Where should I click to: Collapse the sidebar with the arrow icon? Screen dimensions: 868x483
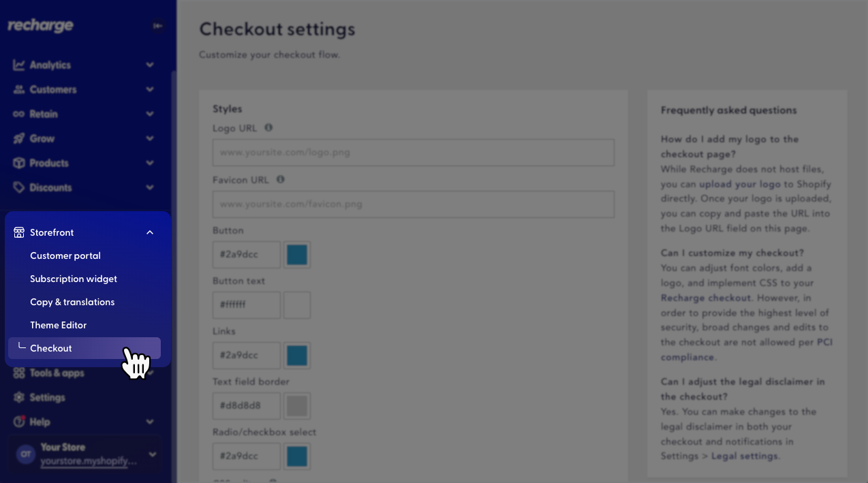click(158, 26)
